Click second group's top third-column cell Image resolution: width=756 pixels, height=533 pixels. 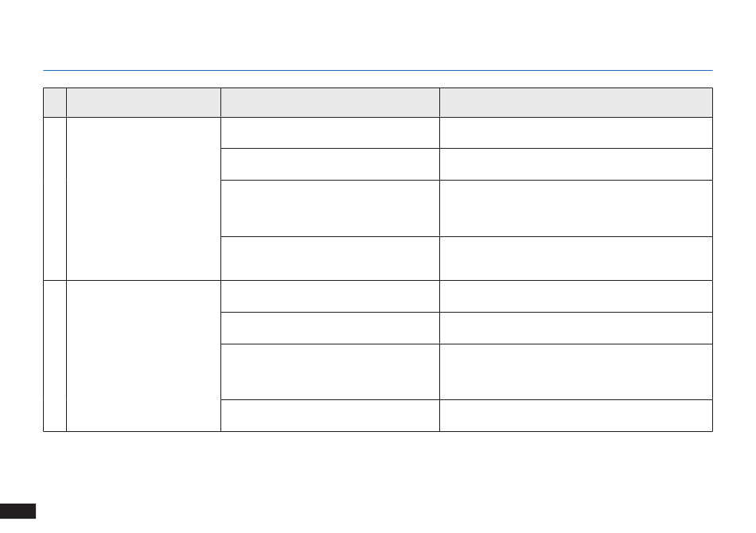[330, 297]
